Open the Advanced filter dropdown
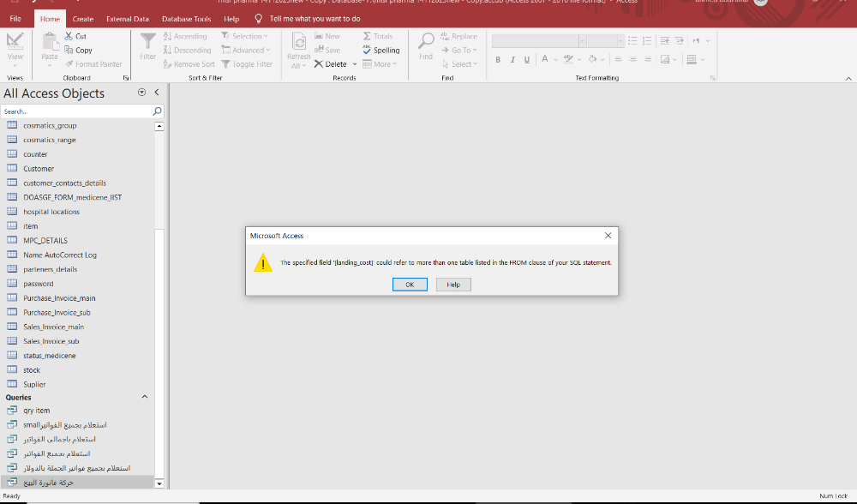Viewport: 857px width, 504px height. [245, 50]
